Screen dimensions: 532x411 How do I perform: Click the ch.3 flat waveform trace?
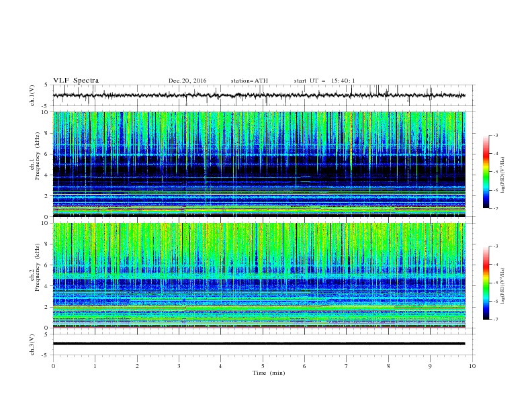click(259, 344)
